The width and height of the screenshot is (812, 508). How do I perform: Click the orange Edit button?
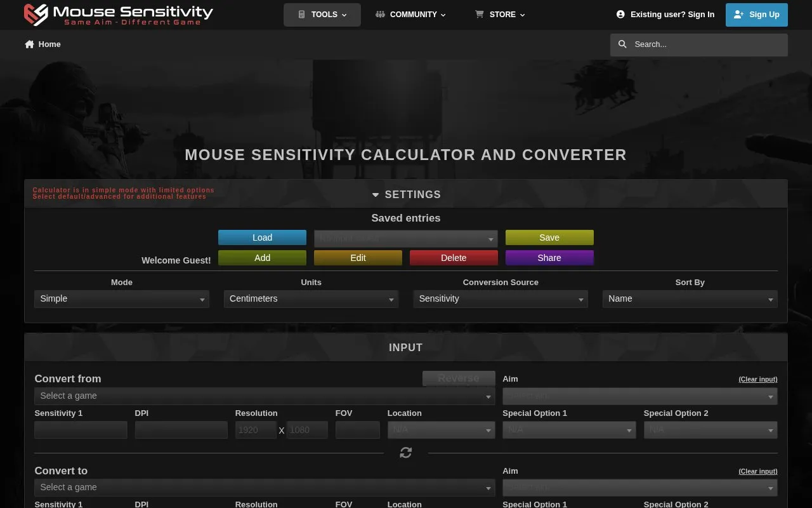click(358, 258)
